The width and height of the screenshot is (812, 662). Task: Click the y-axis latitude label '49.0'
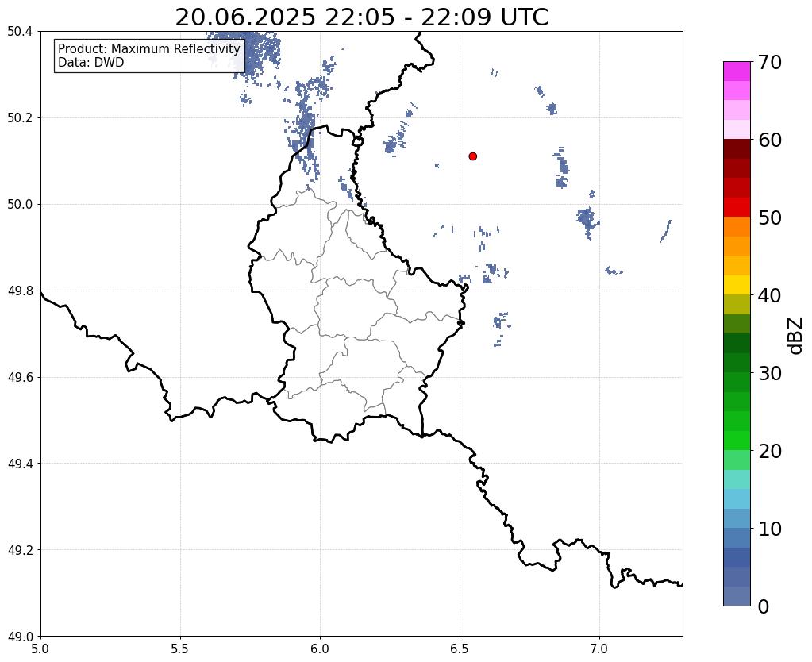pos(20,637)
